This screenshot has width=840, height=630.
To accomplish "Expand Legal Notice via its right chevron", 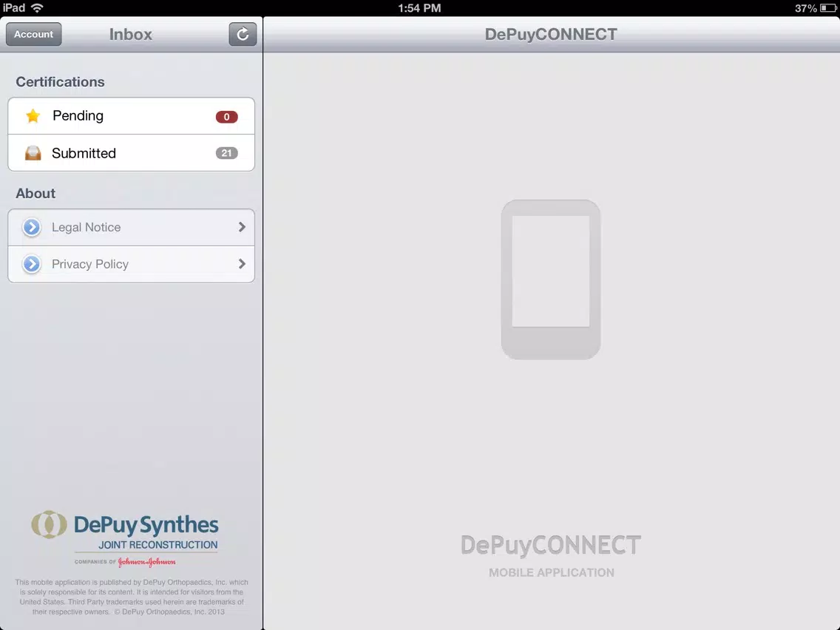I will point(242,227).
